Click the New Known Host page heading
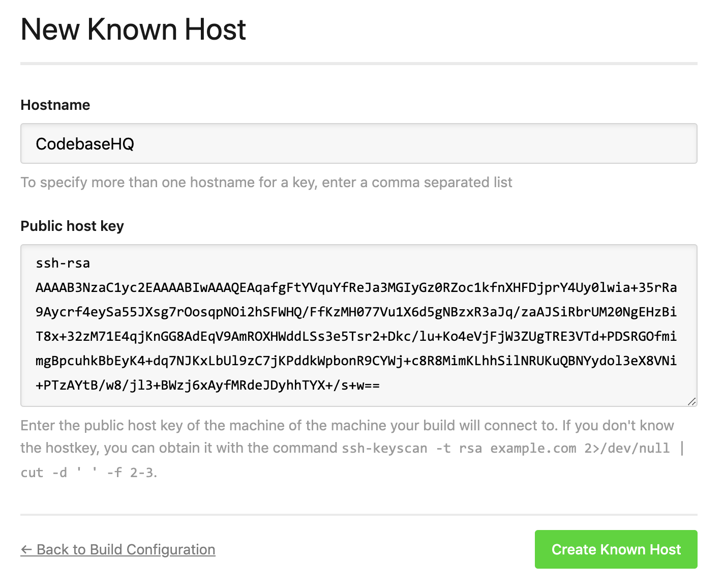Image resolution: width=724 pixels, height=588 pixels. (133, 30)
